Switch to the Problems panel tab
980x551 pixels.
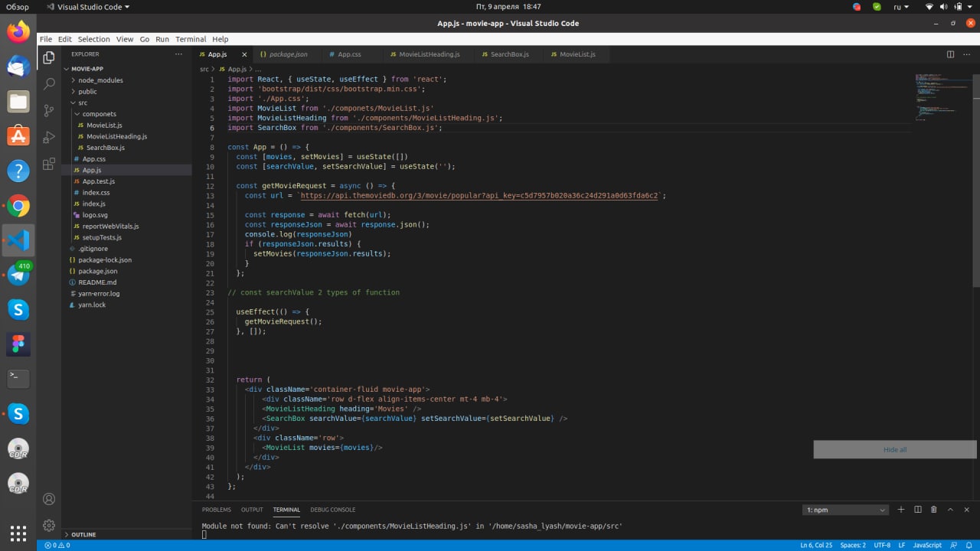tap(216, 510)
